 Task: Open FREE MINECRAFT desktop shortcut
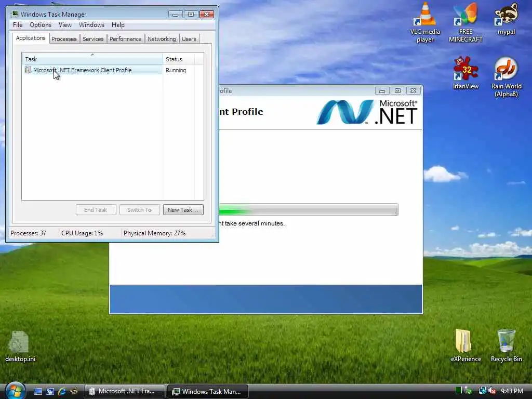click(x=465, y=22)
